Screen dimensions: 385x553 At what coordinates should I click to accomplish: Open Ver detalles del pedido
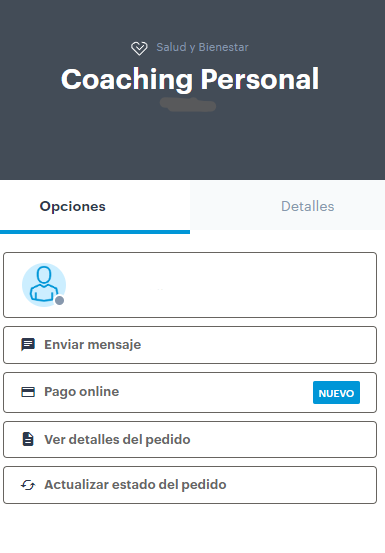190,439
